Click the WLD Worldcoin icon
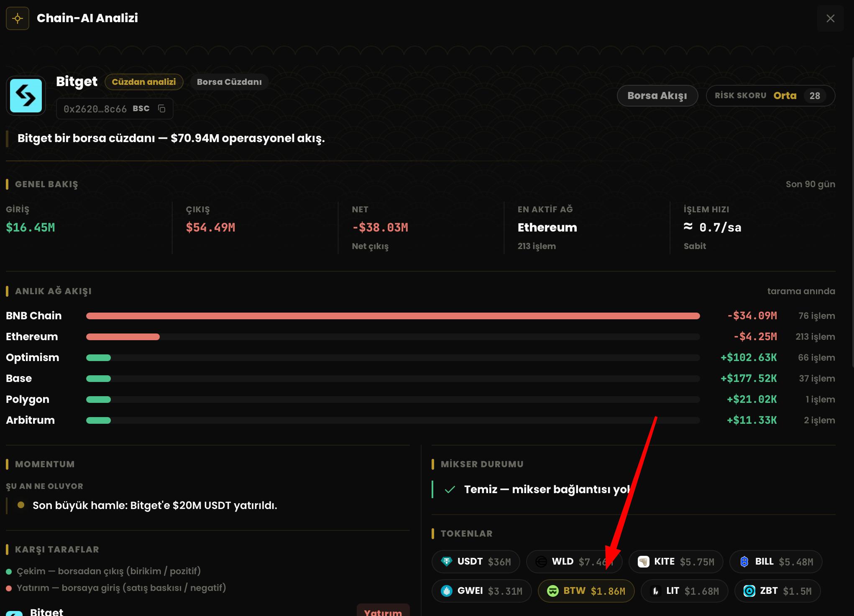The image size is (854, 616). [541, 562]
